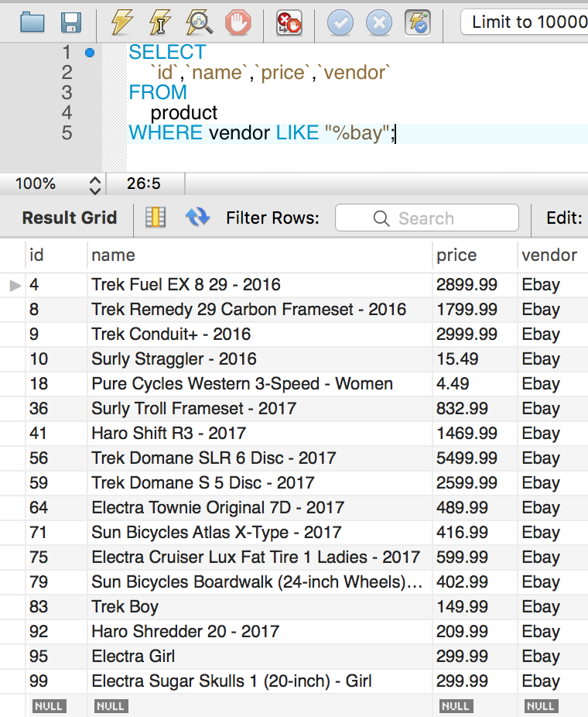Viewport: 588px width, 717px height.
Task: Select cell 'Sun Bicycles Atlas X-Type - 2017'
Action: 259,532
